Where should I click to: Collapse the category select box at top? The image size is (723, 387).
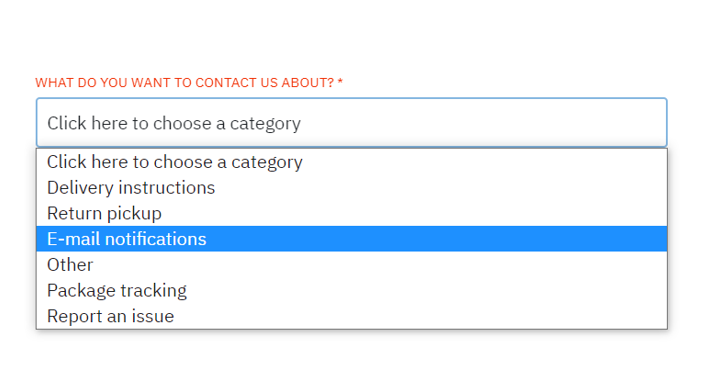(352, 123)
